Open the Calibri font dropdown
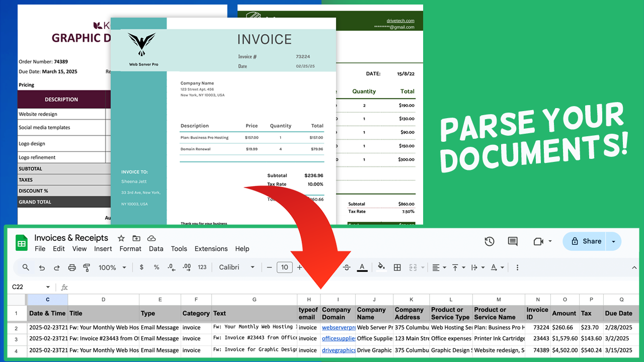This screenshot has height=362, width=644. point(236,267)
